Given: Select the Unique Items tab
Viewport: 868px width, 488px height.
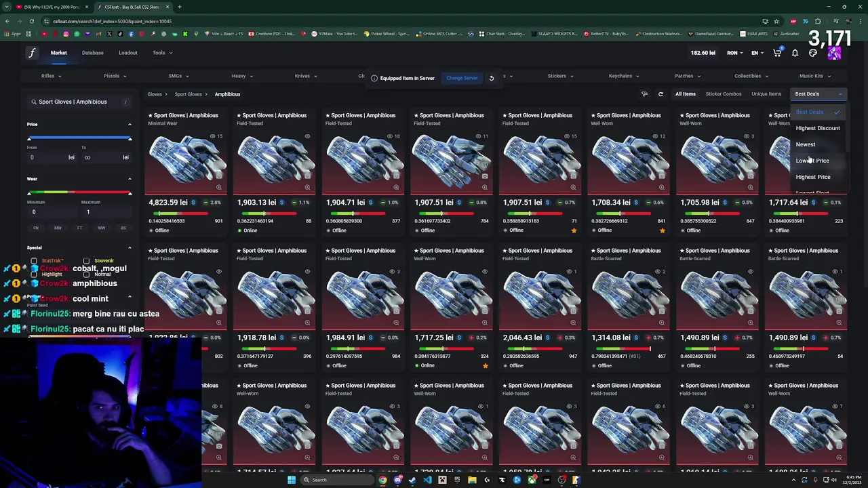Looking at the screenshot, I should coord(766,94).
